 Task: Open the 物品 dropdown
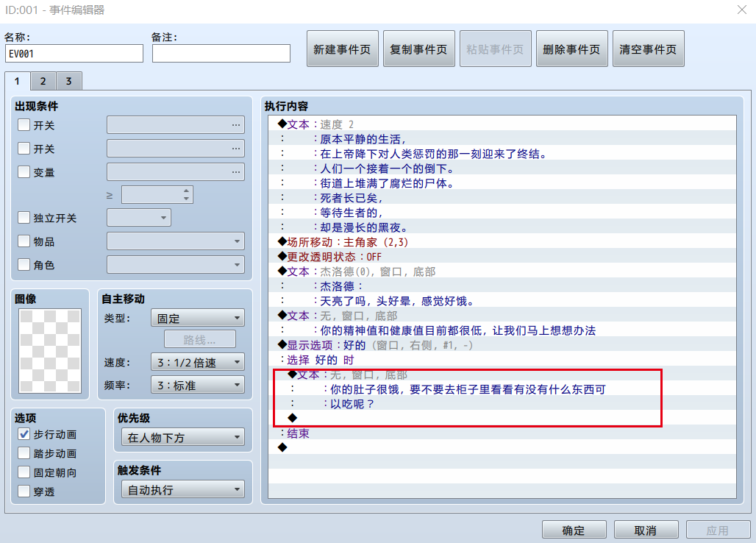tap(176, 241)
